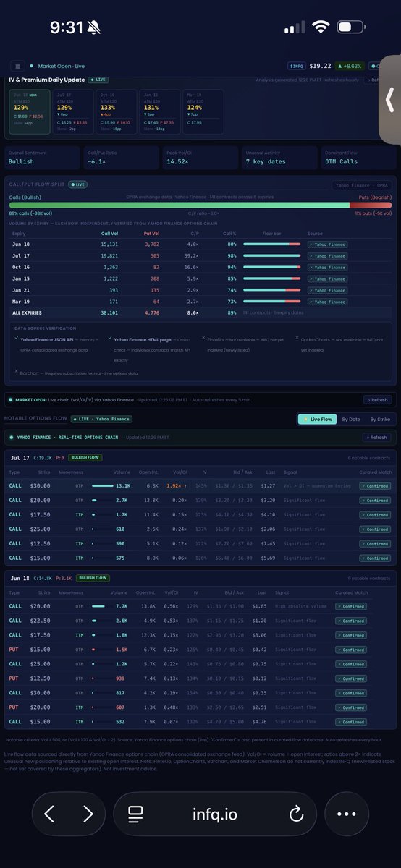Select the ALL EXPIRIES totals row

[x=200, y=313]
